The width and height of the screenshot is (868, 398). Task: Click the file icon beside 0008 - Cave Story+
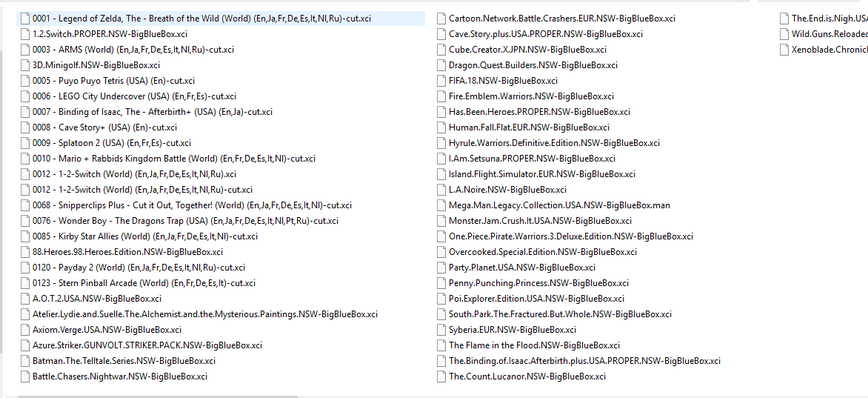[24, 127]
